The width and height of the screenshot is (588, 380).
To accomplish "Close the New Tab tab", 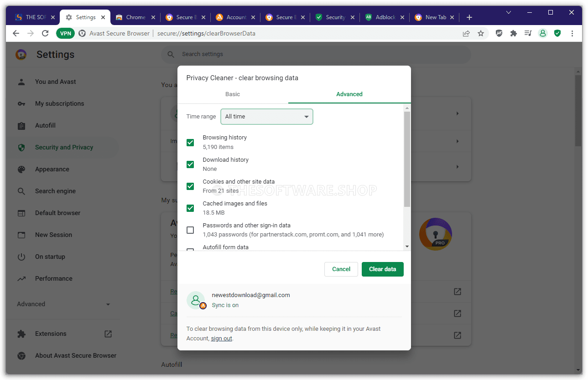I will click(452, 17).
